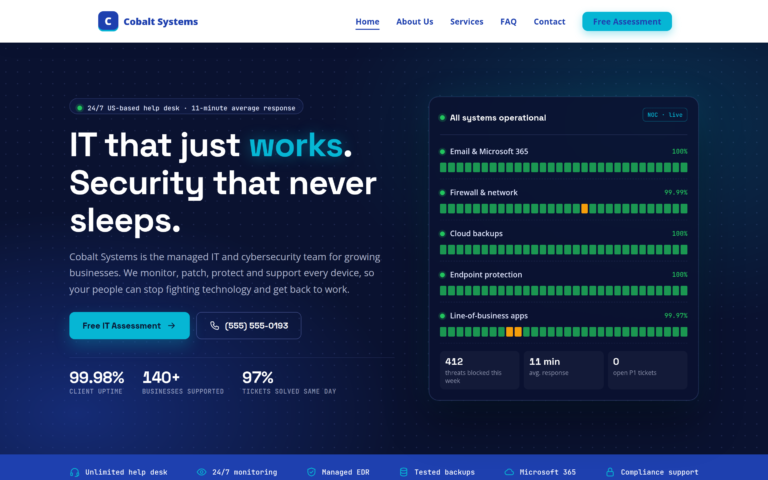Click the headset icon beside Unlimited help desk
The height and width of the screenshot is (480, 768).
click(x=74, y=472)
